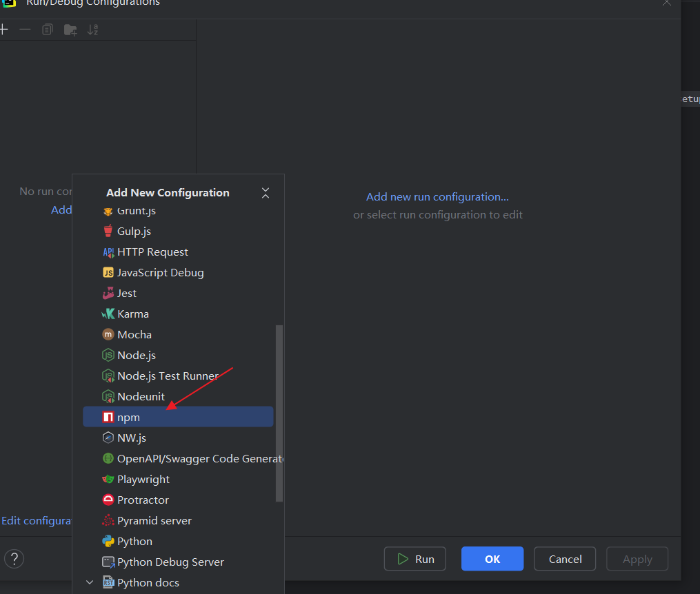Select the Grunt.js configuration type
700x594 pixels.
point(178,211)
